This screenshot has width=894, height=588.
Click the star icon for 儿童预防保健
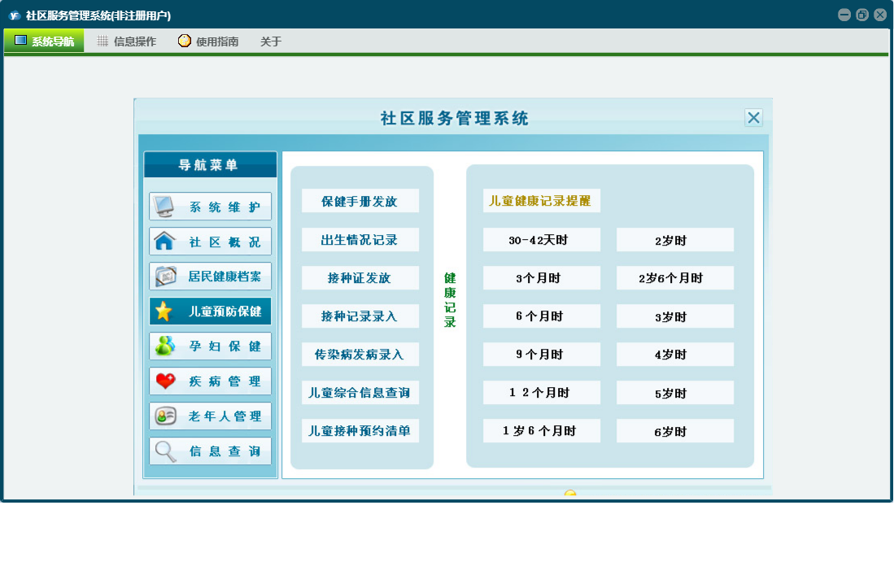pyautogui.click(x=164, y=311)
